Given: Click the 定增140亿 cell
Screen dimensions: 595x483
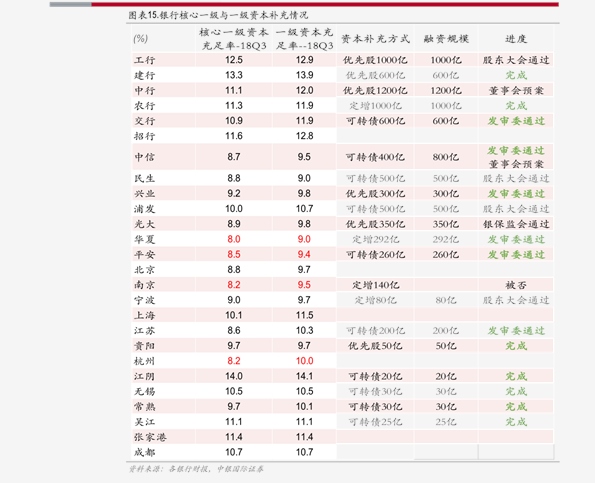Looking at the screenshot, I should point(375,285).
